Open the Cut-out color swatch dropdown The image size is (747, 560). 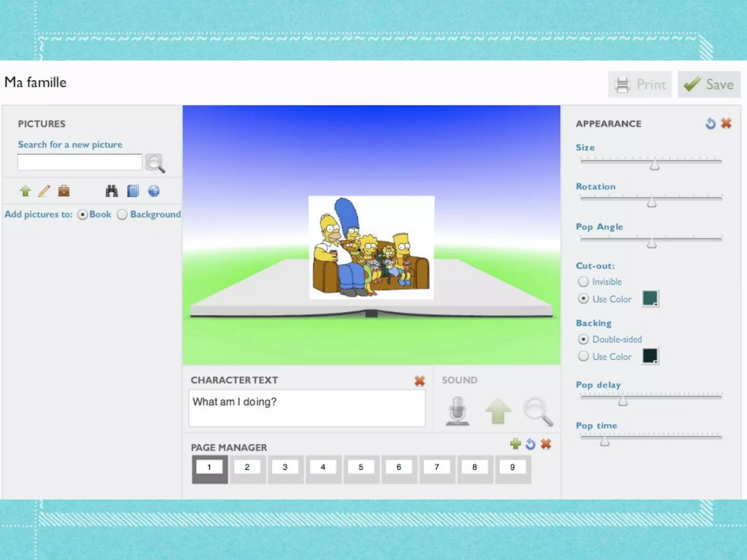coord(650,299)
